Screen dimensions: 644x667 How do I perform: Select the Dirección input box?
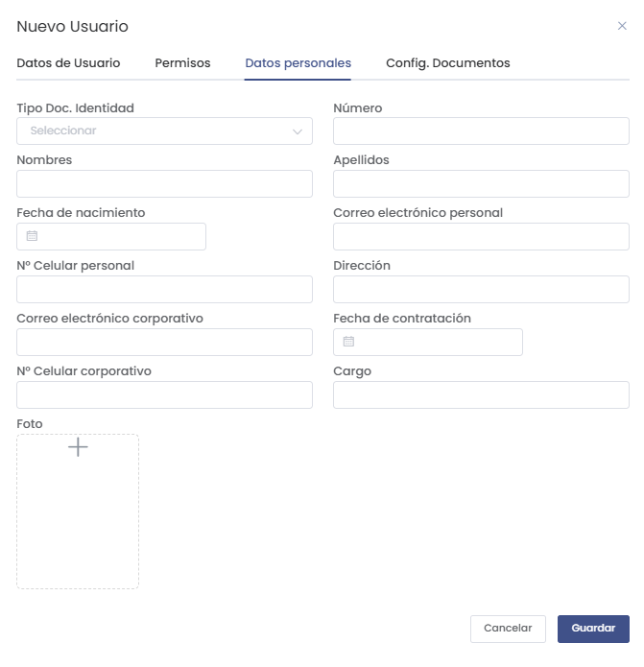[481, 290]
